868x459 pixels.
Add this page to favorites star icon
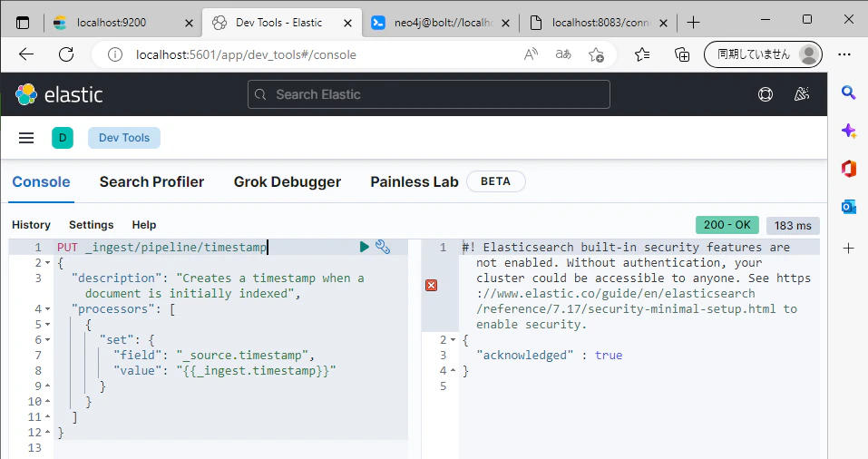[596, 54]
